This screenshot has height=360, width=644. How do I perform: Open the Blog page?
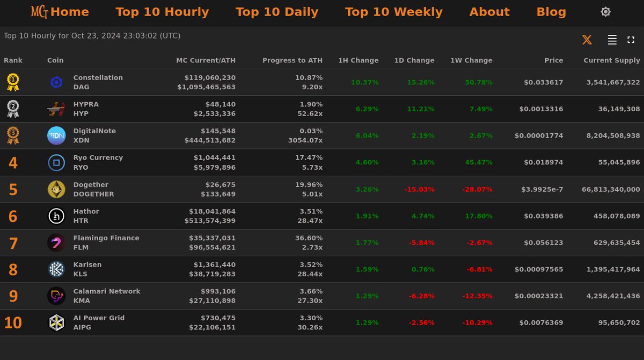coord(551,12)
